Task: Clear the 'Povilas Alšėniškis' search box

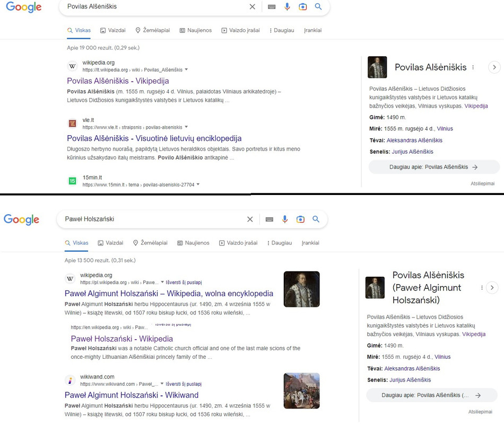Action: pyautogui.click(x=253, y=7)
